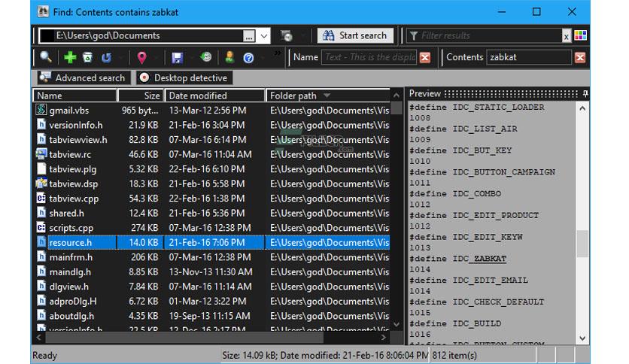Screen dimensions: 629x364
Task: Click the funnel filter icon
Action: click(x=414, y=35)
